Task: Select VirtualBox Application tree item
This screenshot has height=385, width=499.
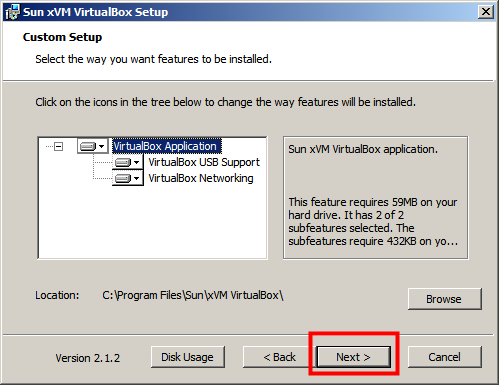Action: [x=166, y=146]
